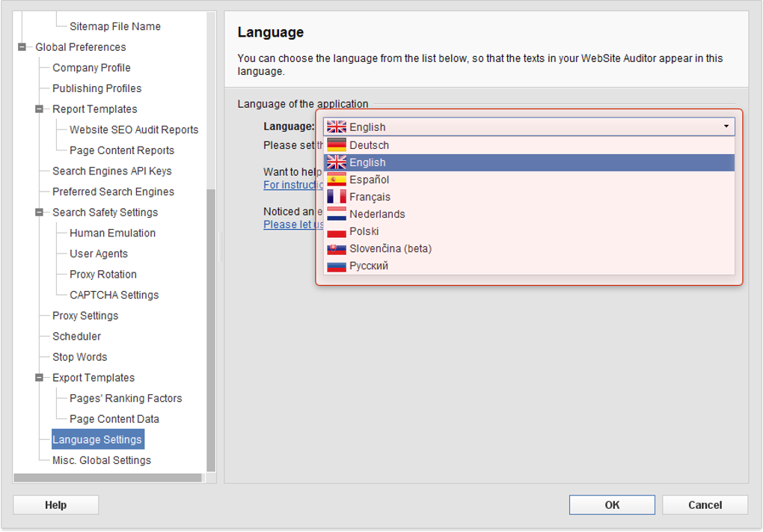Go to CAPTCHA Settings
The width and height of the screenshot is (763, 532).
point(114,295)
